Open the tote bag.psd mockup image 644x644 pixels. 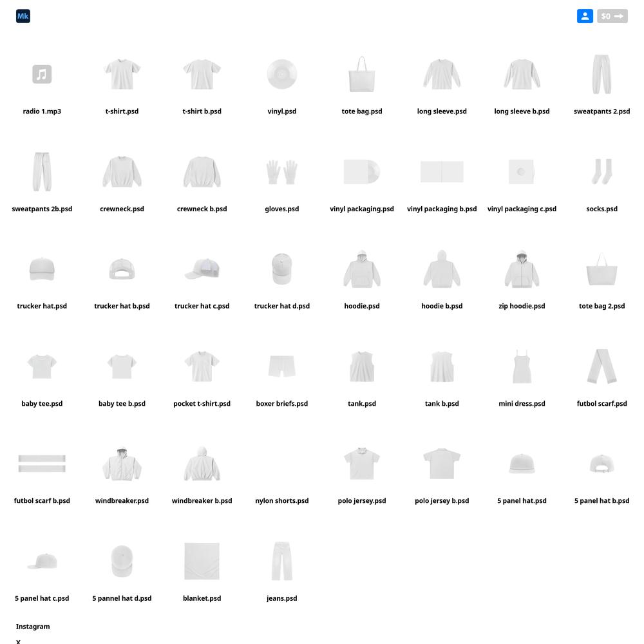[362, 74]
